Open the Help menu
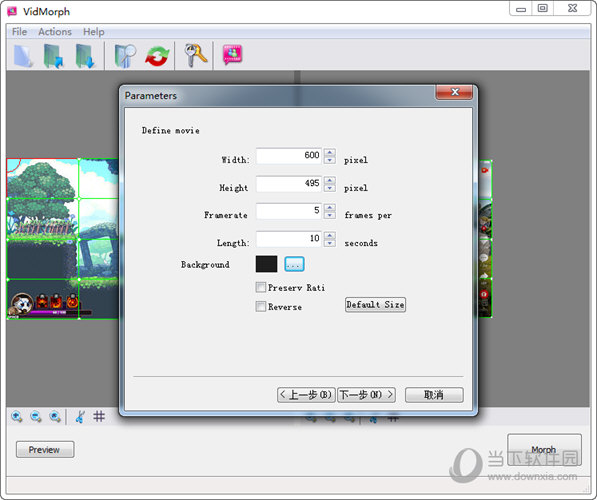597x500 pixels. 93,32
